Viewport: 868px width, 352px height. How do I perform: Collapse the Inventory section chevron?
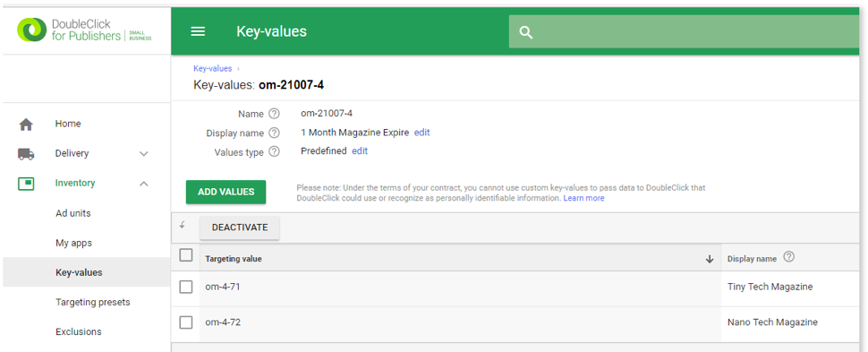pyautogui.click(x=144, y=184)
